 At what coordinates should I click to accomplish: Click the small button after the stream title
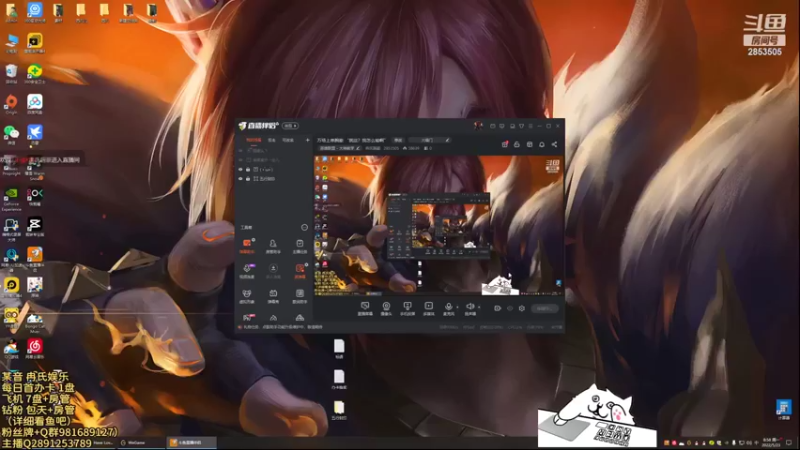point(398,140)
